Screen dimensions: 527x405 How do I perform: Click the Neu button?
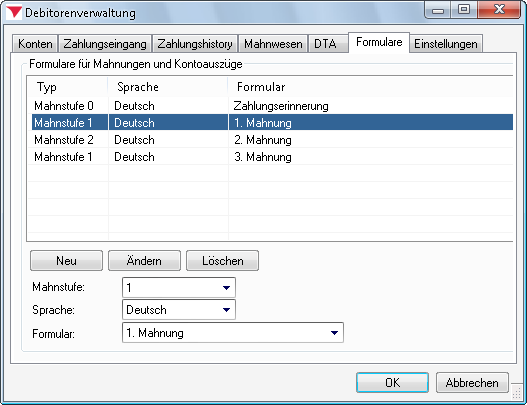pos(66,260)
